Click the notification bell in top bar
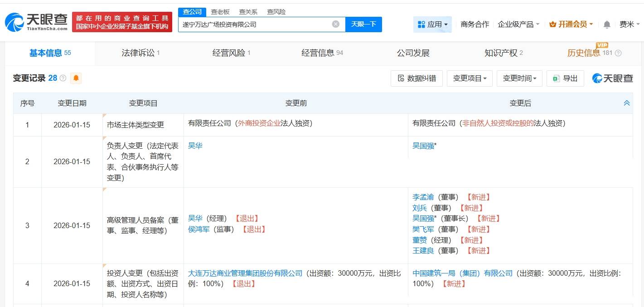 pyautogui.click(x=607, y=24)
